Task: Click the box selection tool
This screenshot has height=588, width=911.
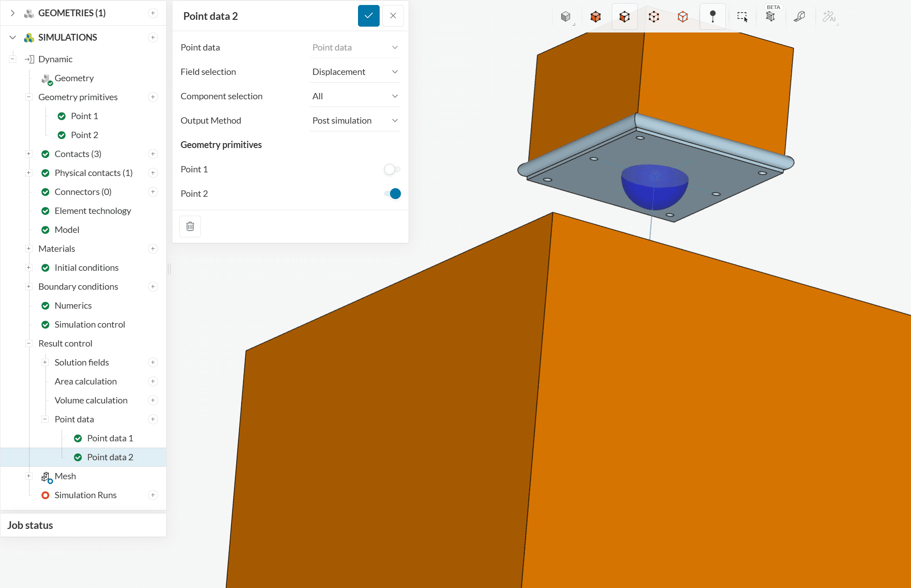Action: [x=742, y=17]
